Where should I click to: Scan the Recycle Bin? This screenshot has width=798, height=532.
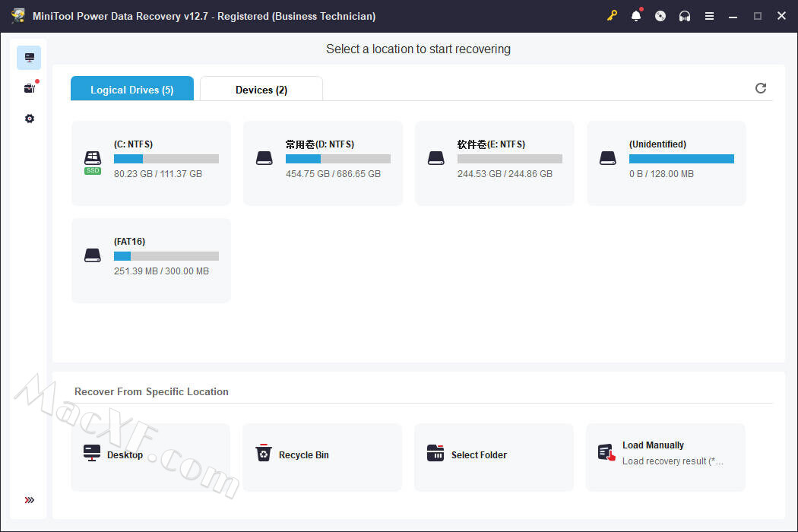(322, 457)
